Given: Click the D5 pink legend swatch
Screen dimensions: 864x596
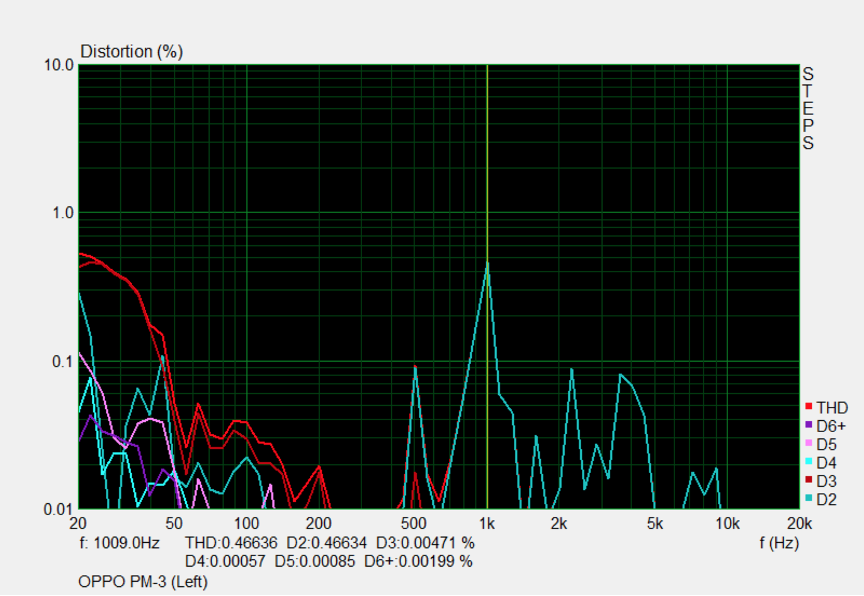Looking at the screenshot, I should [809, 443].
